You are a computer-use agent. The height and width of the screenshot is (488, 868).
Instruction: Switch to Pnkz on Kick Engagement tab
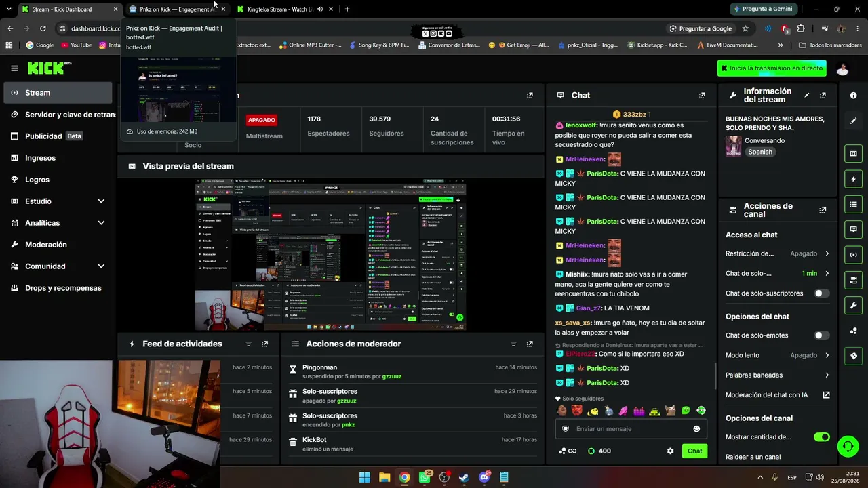(178, 9)
